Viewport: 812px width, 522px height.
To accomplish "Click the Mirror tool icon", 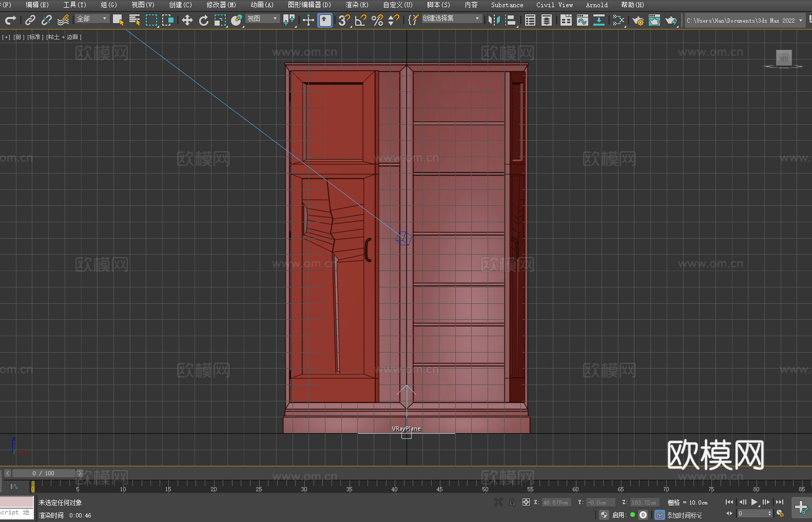I will coord(494,20).
